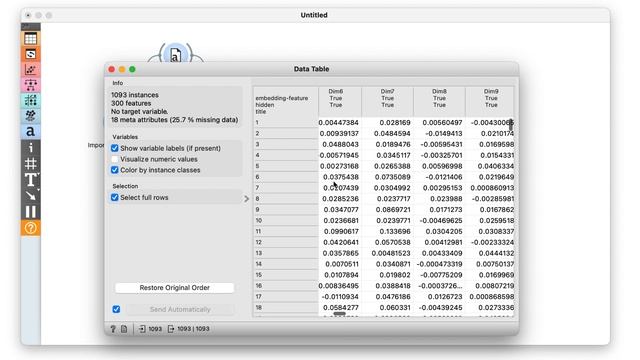Open the Unsupervised category icon in sidebar

31,116
